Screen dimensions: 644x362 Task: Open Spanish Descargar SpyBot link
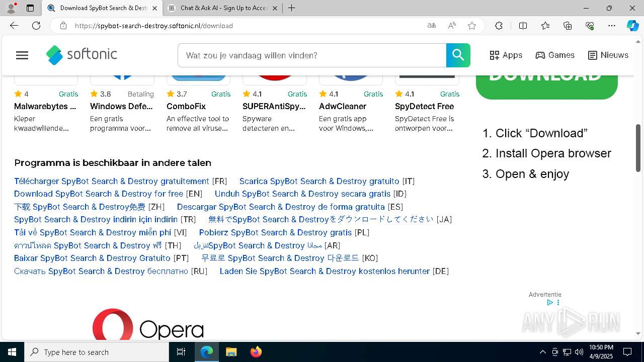(x=281, y=207)
